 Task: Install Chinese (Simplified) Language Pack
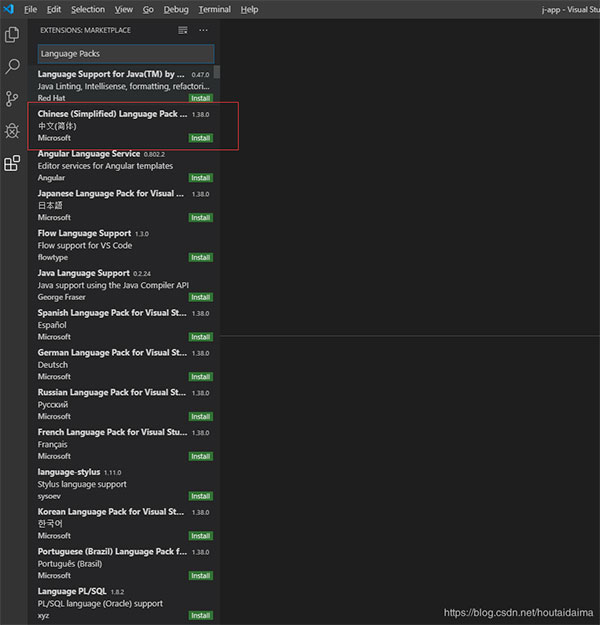pos(200,138)
